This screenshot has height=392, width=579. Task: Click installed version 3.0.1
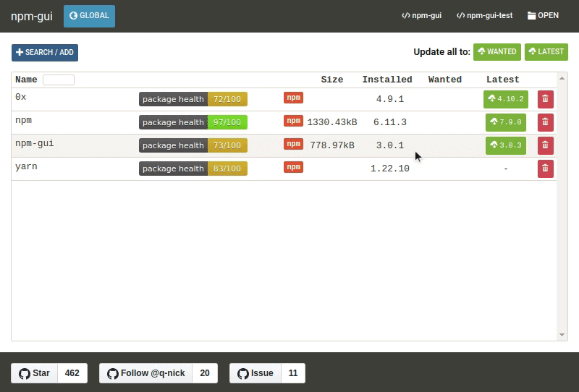coord(390,145)
